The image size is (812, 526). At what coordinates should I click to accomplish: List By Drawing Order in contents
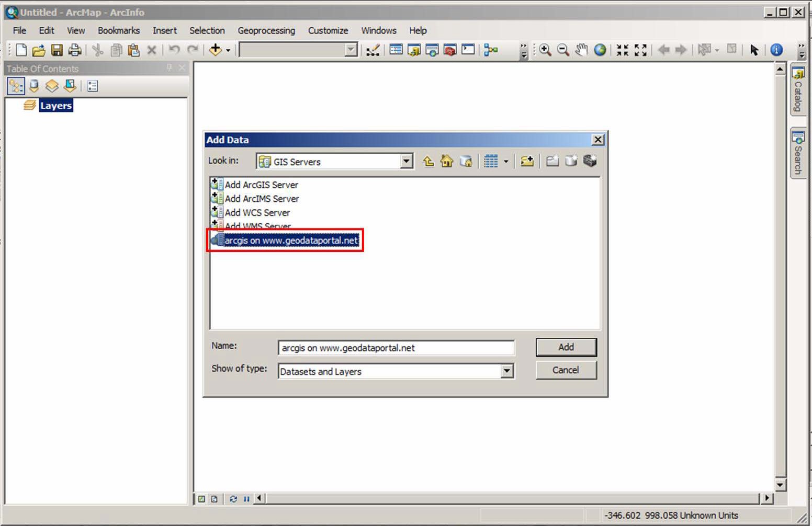tap(16, 86)
